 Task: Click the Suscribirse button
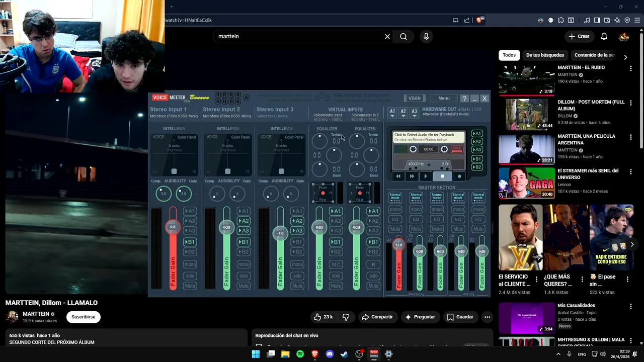pyautogui.click(x=83, y=317)
